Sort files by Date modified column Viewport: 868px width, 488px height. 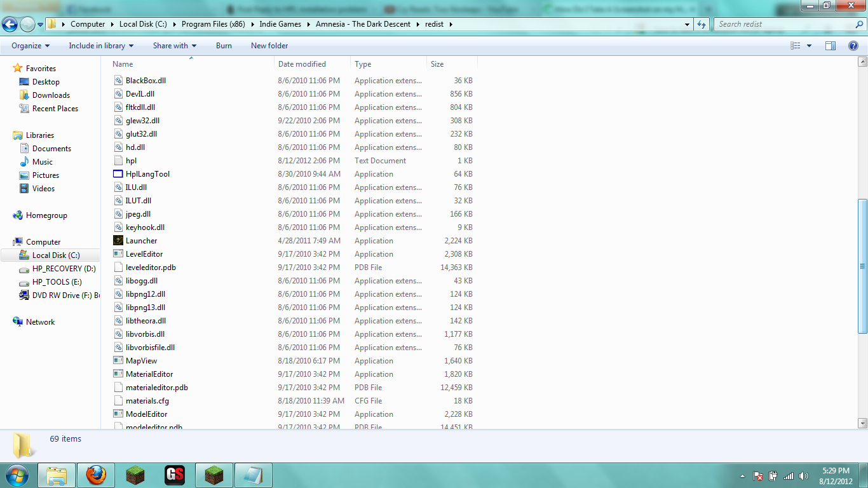(x=302, y=64)
